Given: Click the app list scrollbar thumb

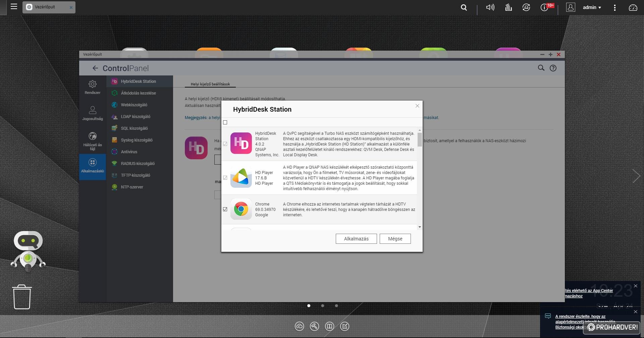Looking at the screenshot, I should 420,139.
